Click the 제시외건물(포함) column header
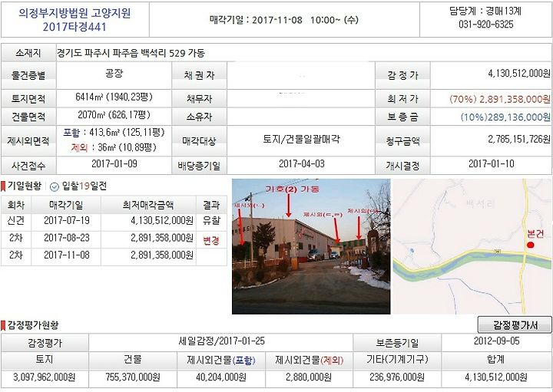This screenshot has width=553, height=392. (221, 360)
